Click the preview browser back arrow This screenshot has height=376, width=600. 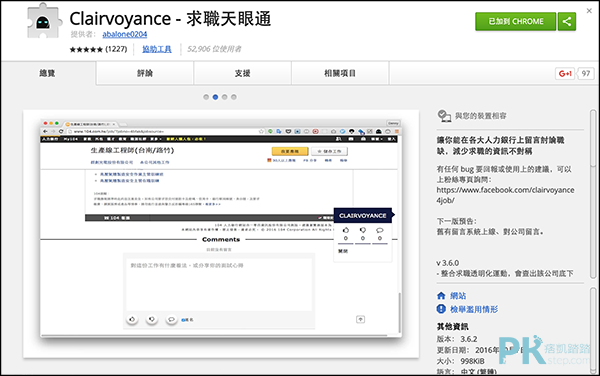45,131
